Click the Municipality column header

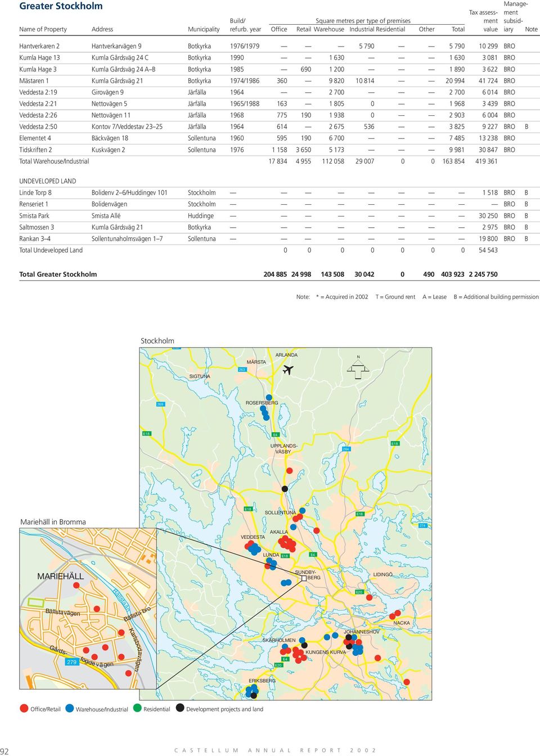[x=204, y=29]
